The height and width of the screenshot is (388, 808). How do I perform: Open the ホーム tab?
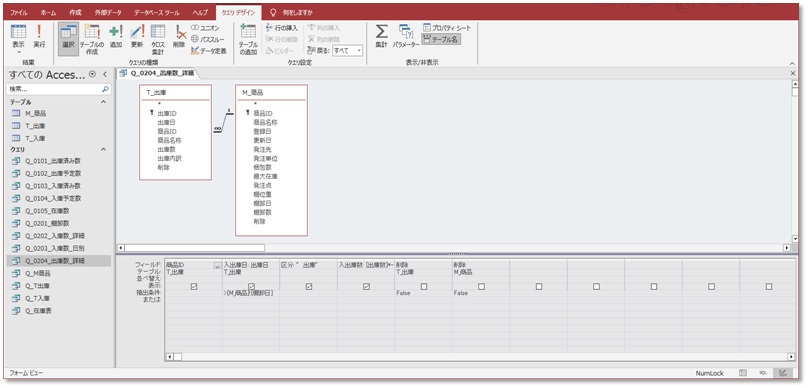(48, 12)
